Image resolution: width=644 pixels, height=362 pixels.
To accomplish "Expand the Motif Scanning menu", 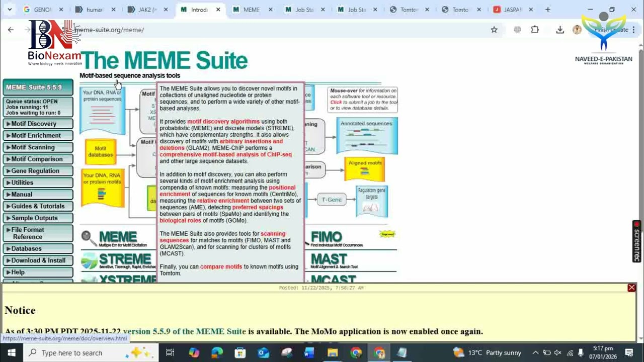I will click(x=38, y=147).
